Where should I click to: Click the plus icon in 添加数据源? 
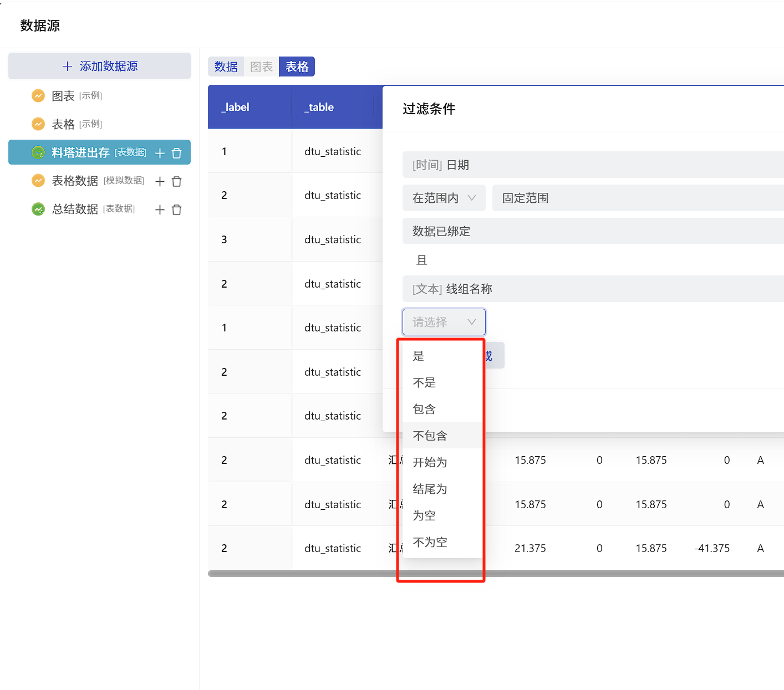pos(67,67)
